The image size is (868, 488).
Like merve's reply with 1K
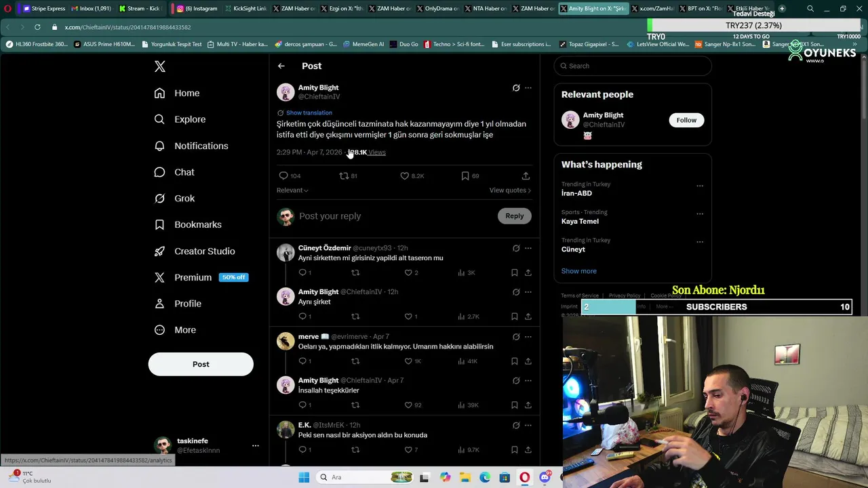tap(413, 361)
